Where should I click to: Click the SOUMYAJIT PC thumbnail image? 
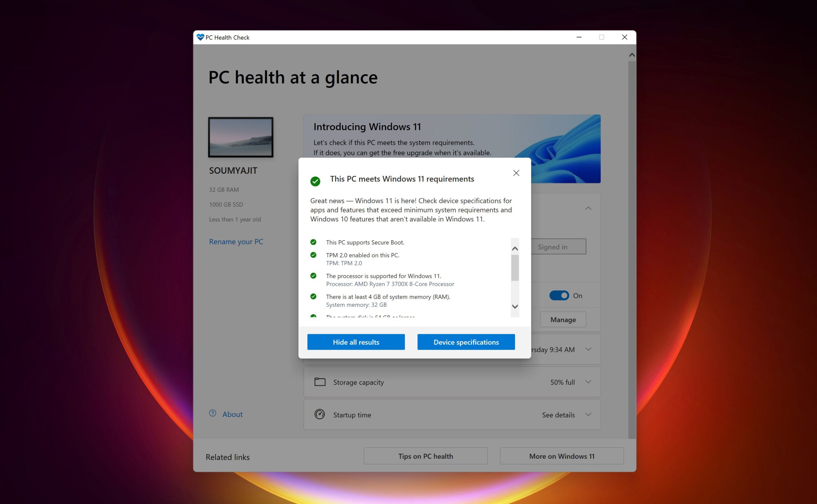(x=240, y=137)
